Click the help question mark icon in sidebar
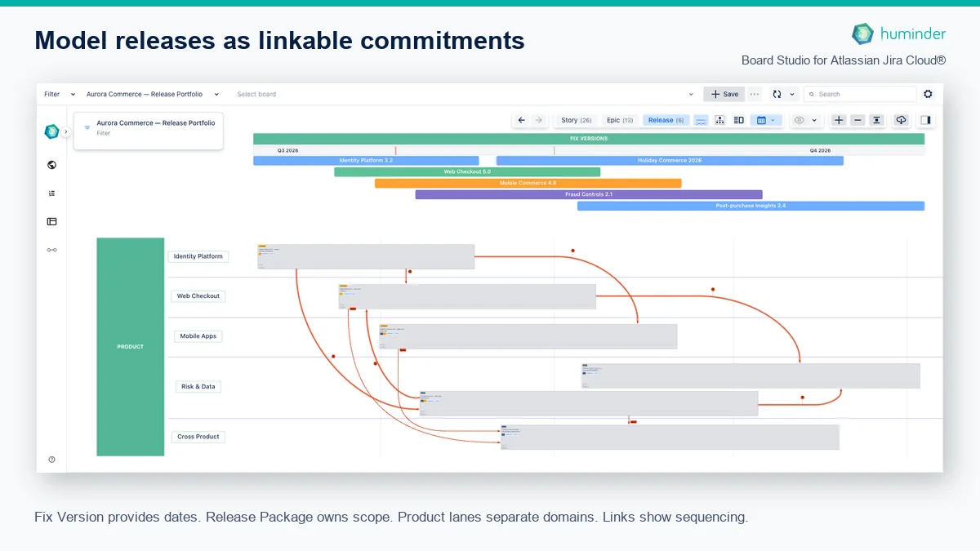This screenshot has width=980, height=551. tap(51, 460)
